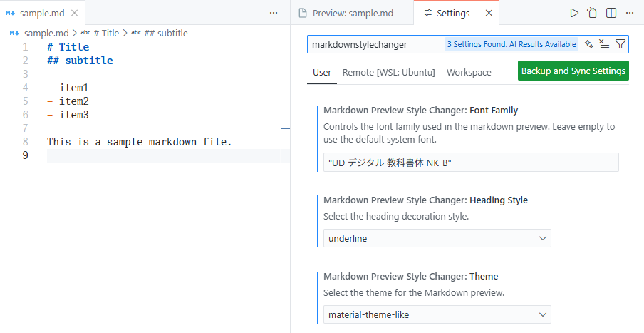644x333 pixels.
Task: Open the settings filter funnel icon
Action: (x=620, y=44)
